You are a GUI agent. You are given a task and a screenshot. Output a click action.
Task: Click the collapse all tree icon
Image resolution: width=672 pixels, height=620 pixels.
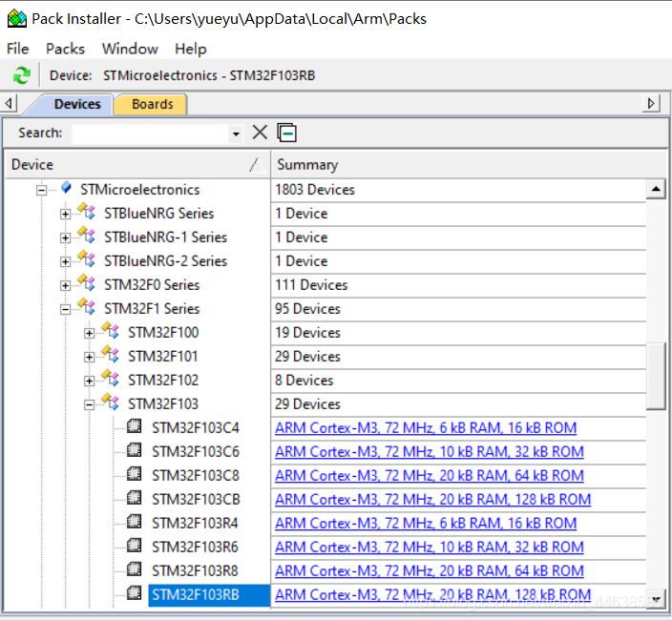tap(286, 133)
